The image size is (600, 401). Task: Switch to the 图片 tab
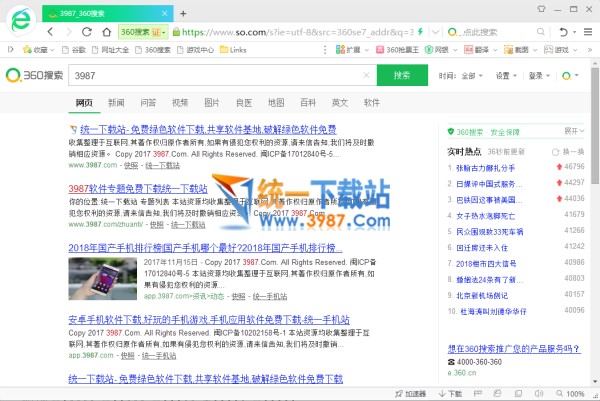tap(212, 103)
